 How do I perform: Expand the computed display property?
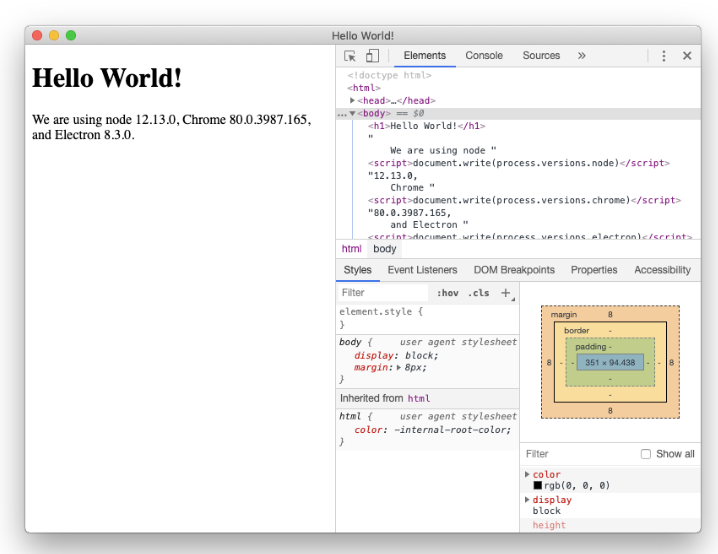tap(527, 500)
